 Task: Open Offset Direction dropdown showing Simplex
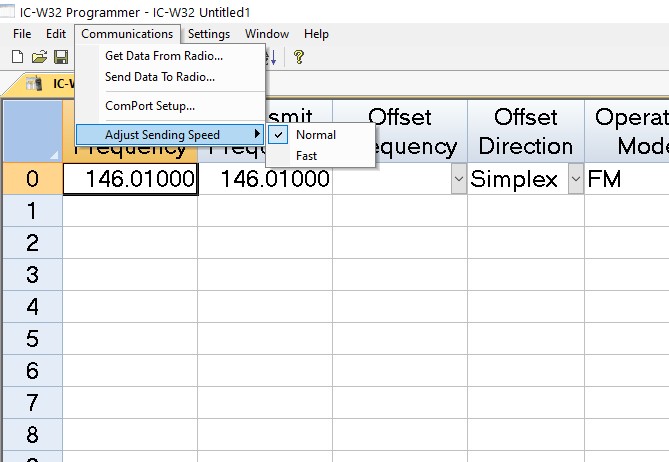[576, 179]
